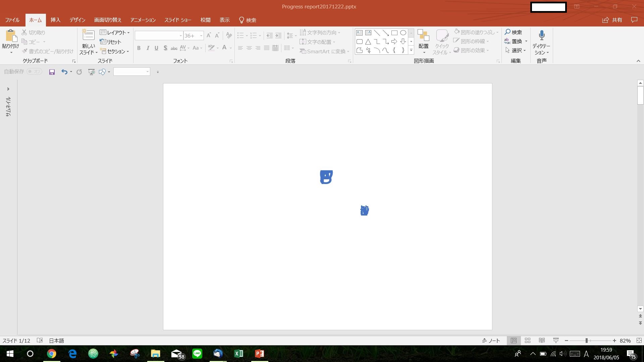This screenshot has height=362, width=644.
Task: Open the comments pane icon
Action: [634, 20]
